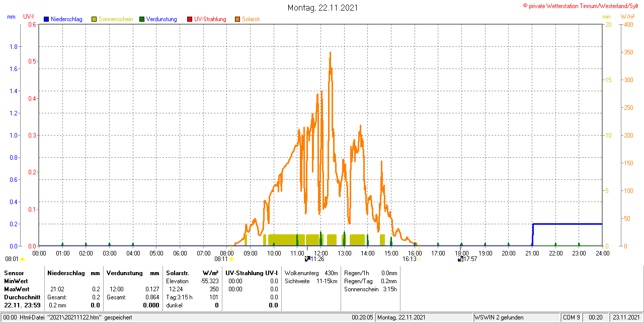
Task: Click the moon icon beside 11:26
Action: [307, 259]
